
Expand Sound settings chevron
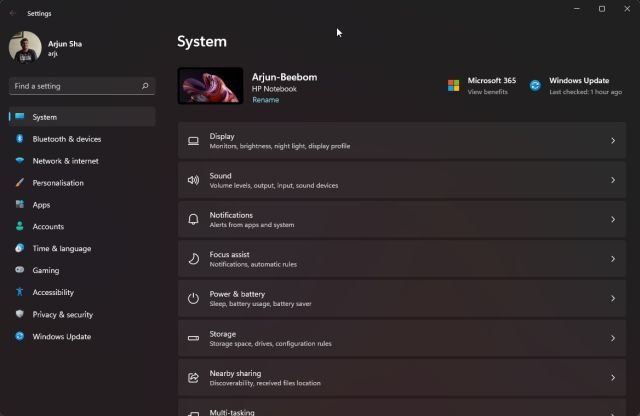[x=613, y=180]
